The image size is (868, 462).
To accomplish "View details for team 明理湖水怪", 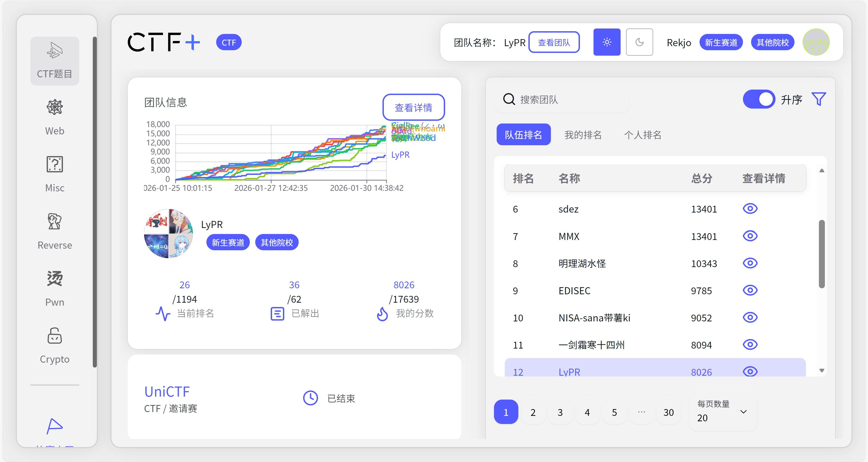I will pyautogui.click(x=750, y=263).
